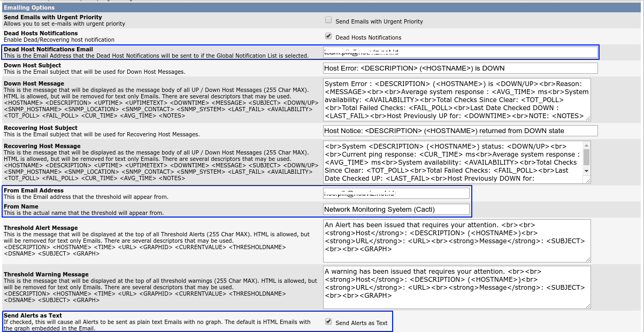This screenshot has height=332, width=644.
Task: Click the Recovering Host Subject field
Action: click(460, 130)
